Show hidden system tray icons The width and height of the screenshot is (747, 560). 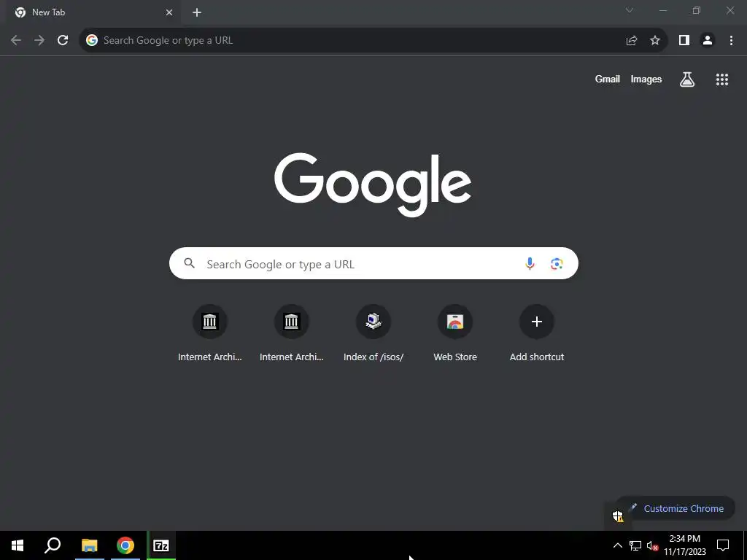(617, 545)
